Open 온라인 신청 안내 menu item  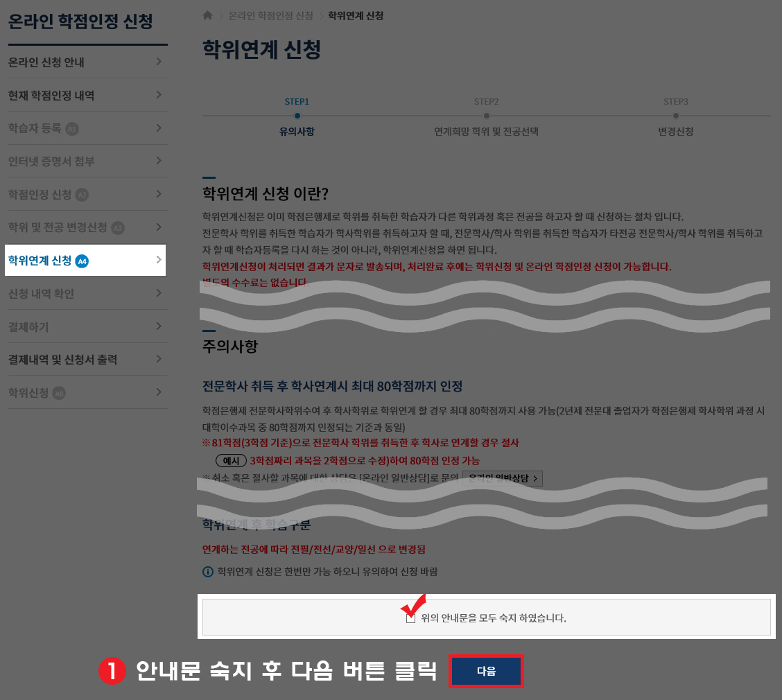tap(88, 62)
